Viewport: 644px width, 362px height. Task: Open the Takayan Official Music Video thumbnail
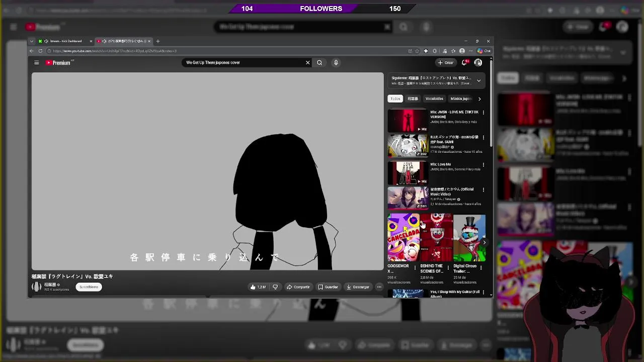(x=408, y=198)
